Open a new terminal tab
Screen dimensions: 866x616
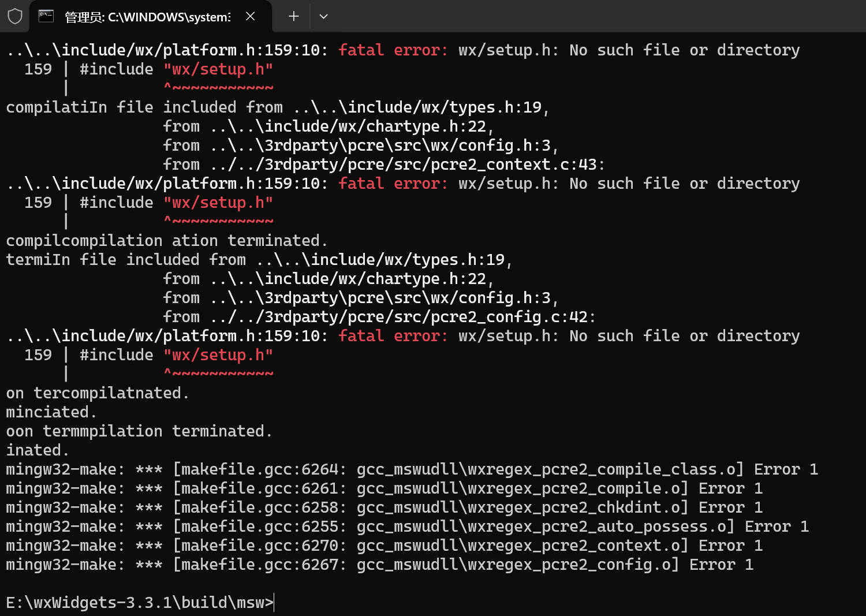click(x=293, y=16)
